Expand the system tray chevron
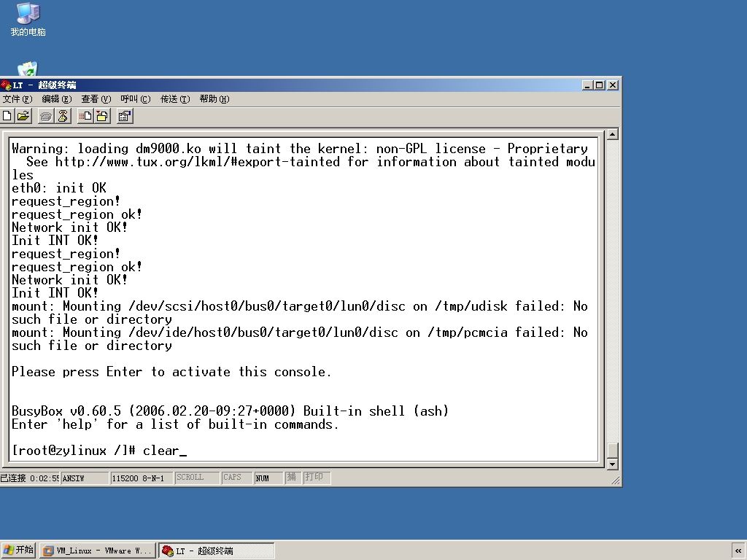Screen dimensions: 747x560 point(738,551)
